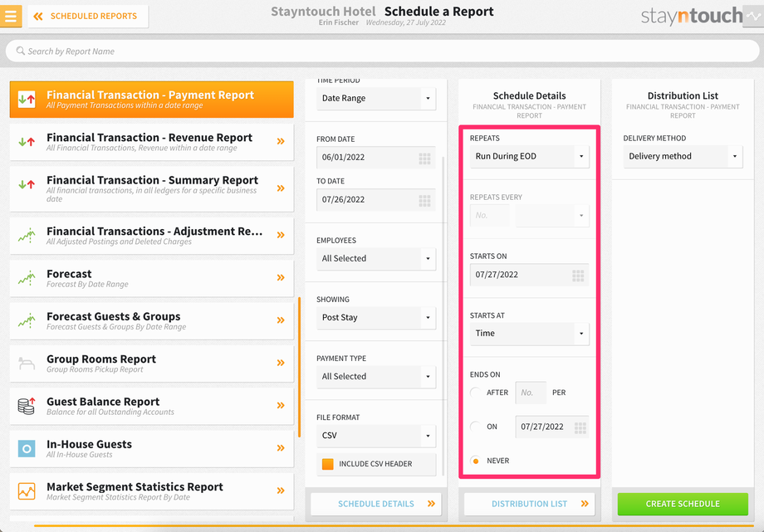
Task: Click Market Segment Statistics chart icon
Action: [x=27, y=491]
